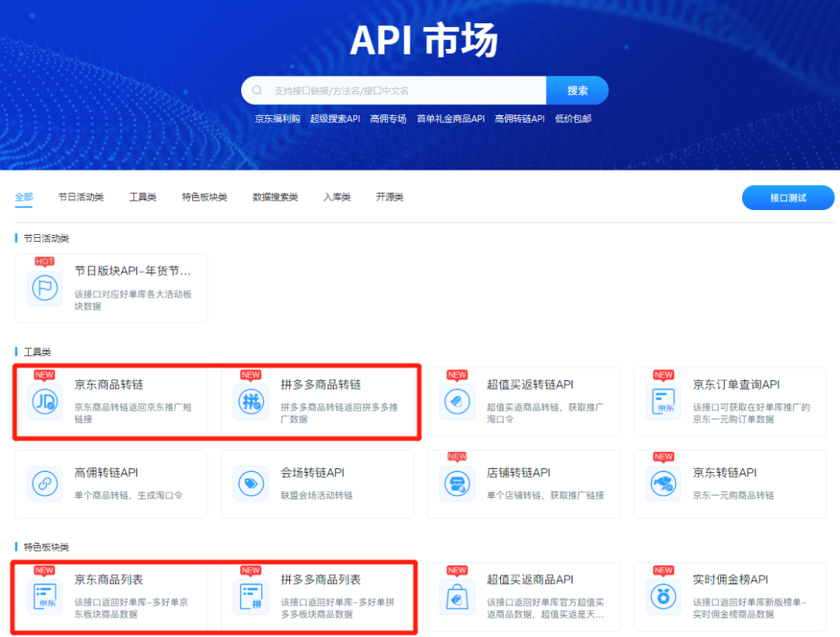
Task: Switch to the 入库类 tab
Action: click(x=337, y=197)
